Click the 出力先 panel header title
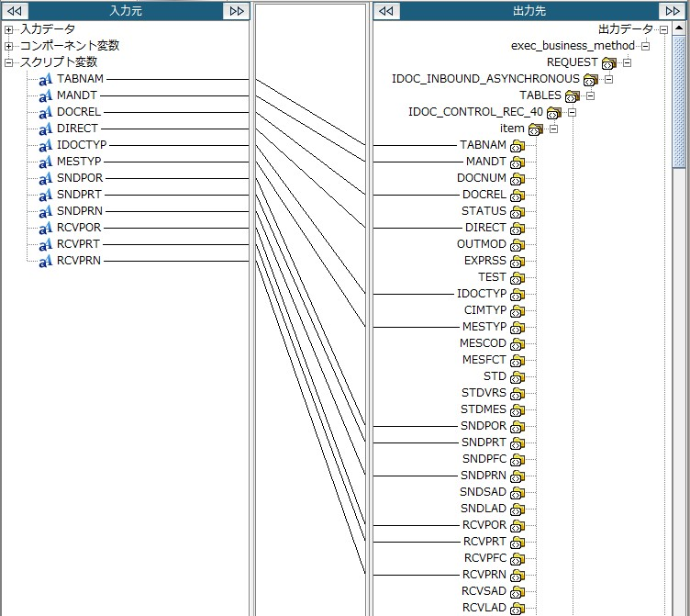 click(x=529, y=11)
